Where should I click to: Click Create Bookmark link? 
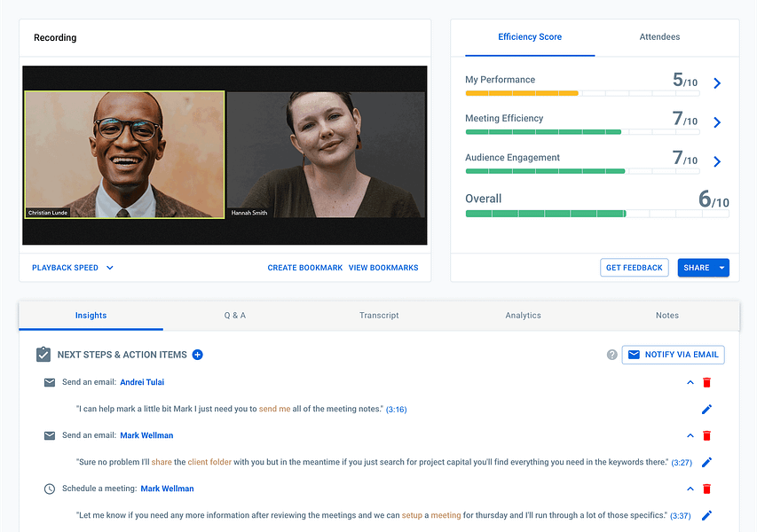(x=304, y=268)
